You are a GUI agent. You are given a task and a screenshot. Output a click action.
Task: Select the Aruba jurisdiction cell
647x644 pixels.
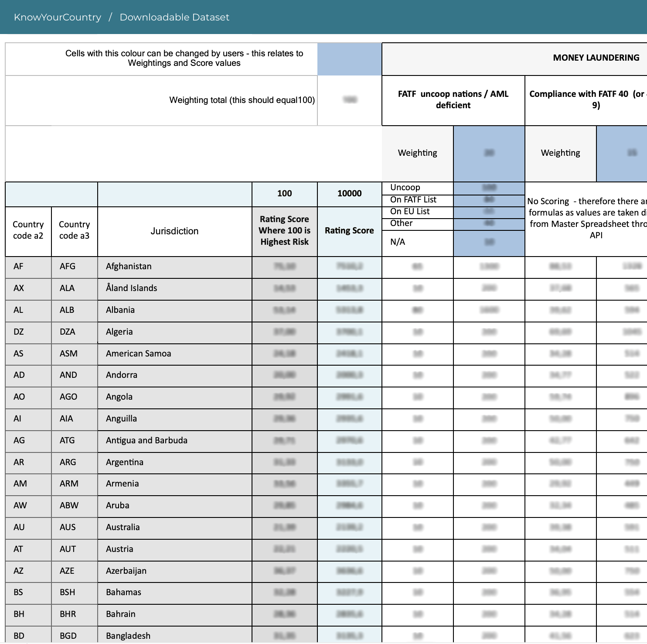tap(175, 506)
